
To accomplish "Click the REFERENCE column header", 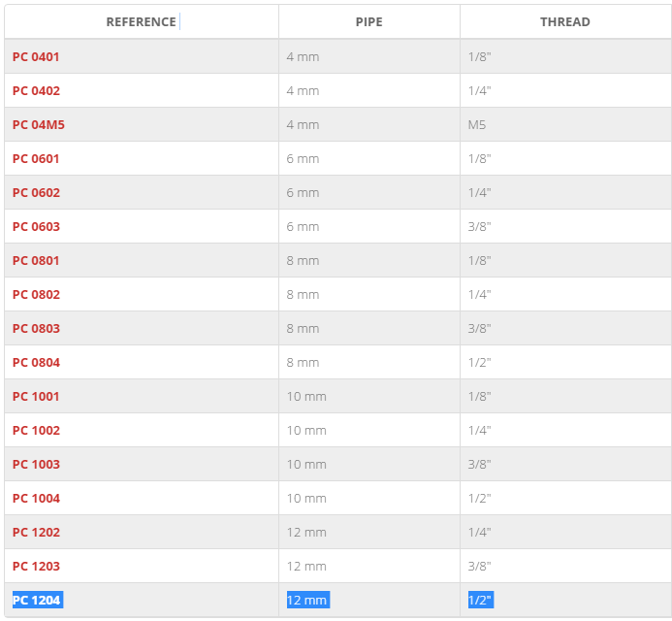I will pyautogui.click(x=141, y=22).
